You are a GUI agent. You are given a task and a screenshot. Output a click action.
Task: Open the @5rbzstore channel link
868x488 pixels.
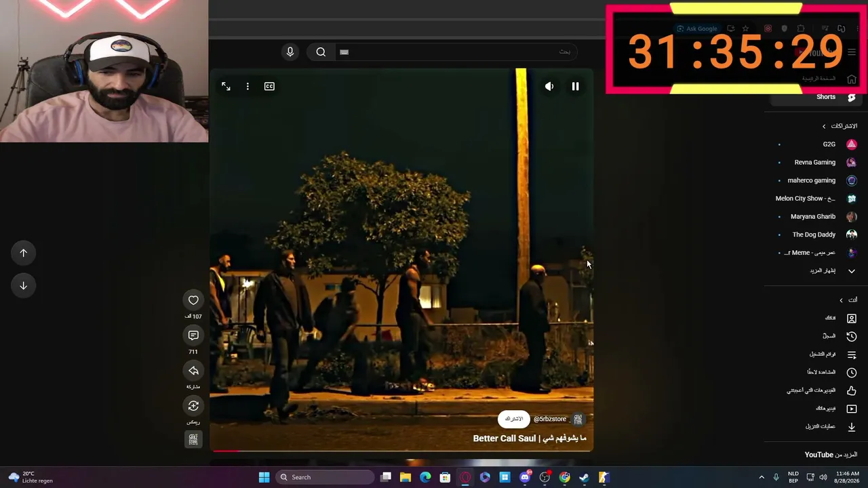(550, 419)
